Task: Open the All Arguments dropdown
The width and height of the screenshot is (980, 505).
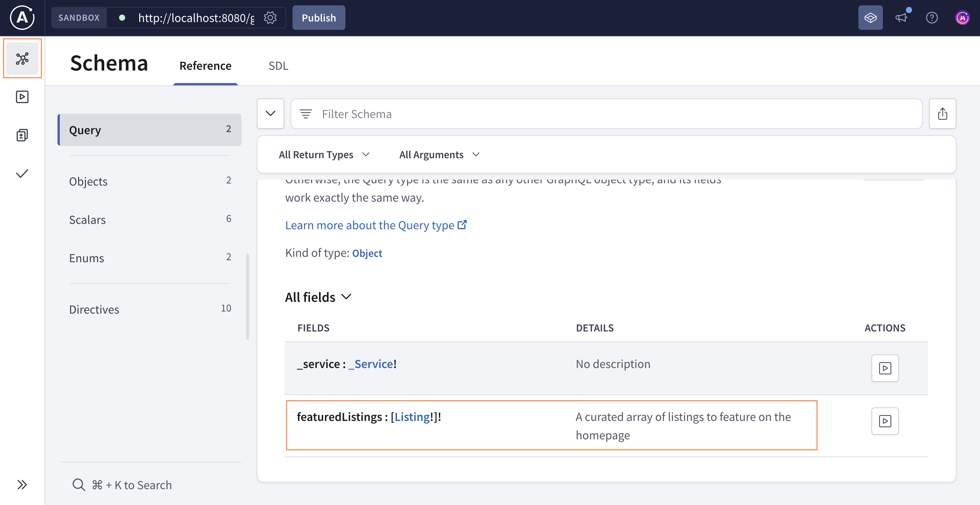Action: click(439, 155)
